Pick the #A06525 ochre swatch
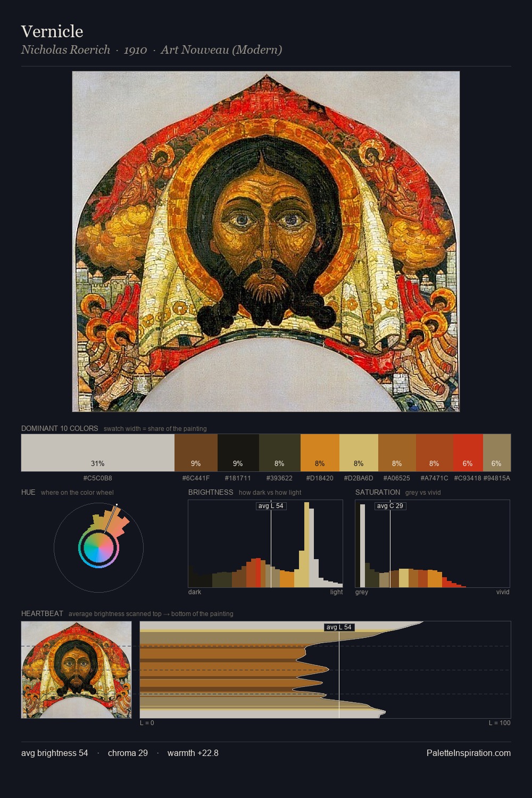This screenshot has width=532, height=798. pyautogui.click(x=397, y=453)
